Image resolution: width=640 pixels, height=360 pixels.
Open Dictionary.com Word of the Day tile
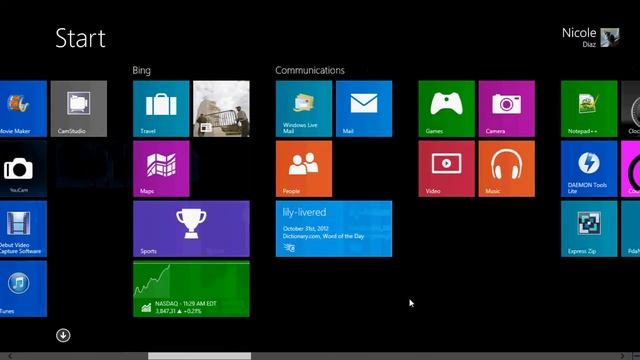coord(334,229)
